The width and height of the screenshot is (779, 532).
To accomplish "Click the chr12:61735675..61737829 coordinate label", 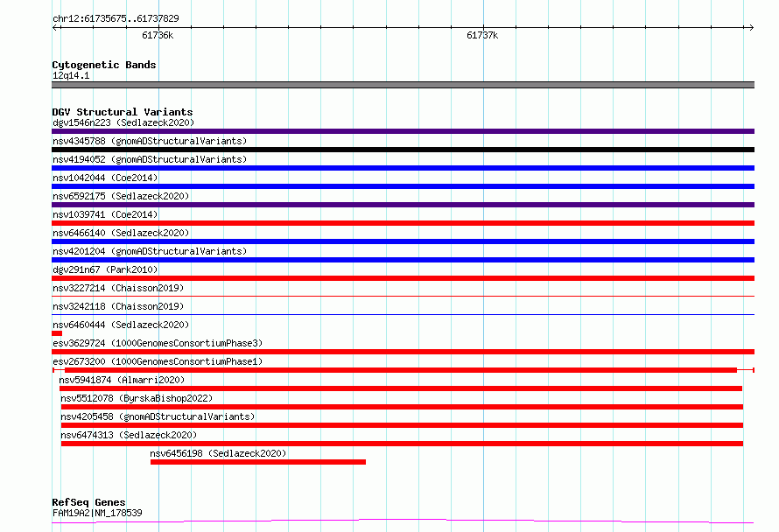I will pos(116,18).
